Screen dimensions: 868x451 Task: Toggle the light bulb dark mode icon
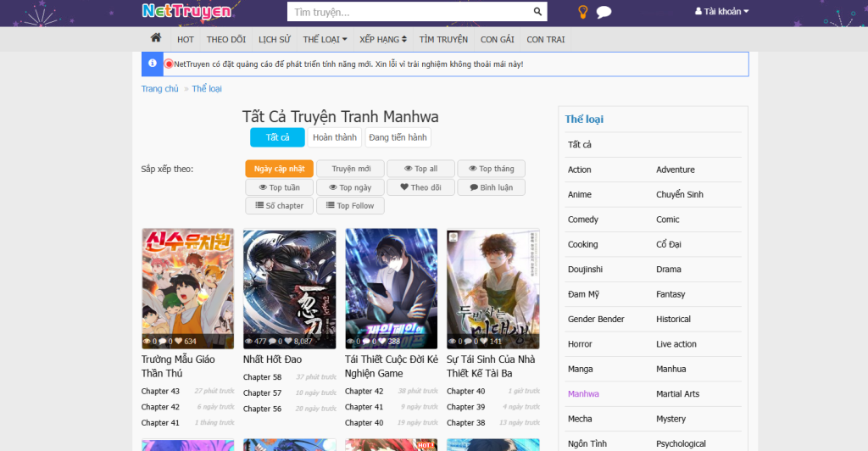click(583, 12)
